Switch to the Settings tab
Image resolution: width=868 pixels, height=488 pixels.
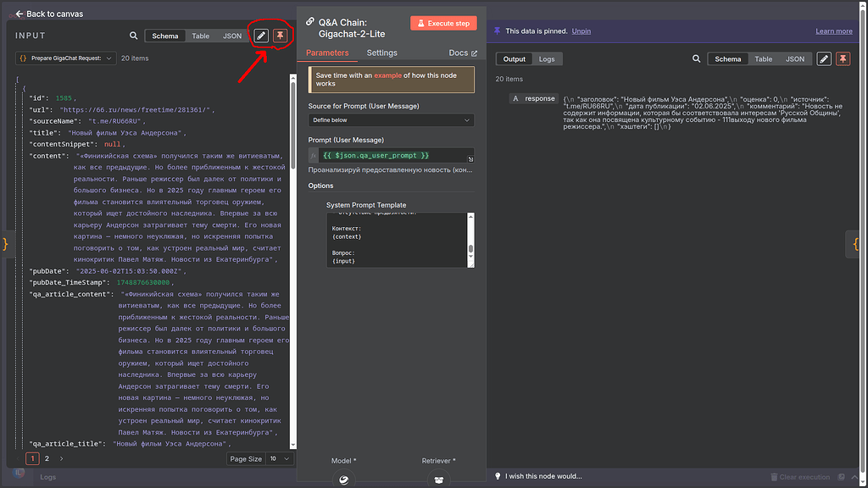(381, 52)
